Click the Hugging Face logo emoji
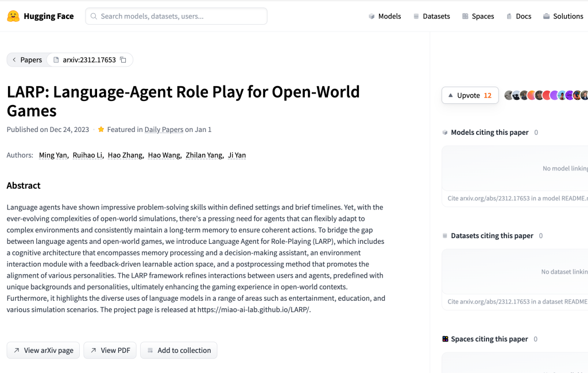 point(13,16)
